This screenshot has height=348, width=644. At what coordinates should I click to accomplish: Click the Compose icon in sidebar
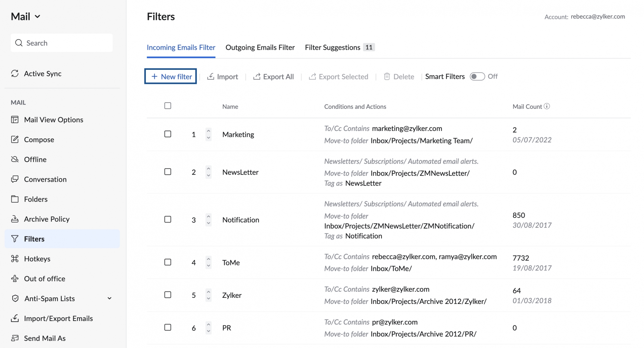[15, 139]
